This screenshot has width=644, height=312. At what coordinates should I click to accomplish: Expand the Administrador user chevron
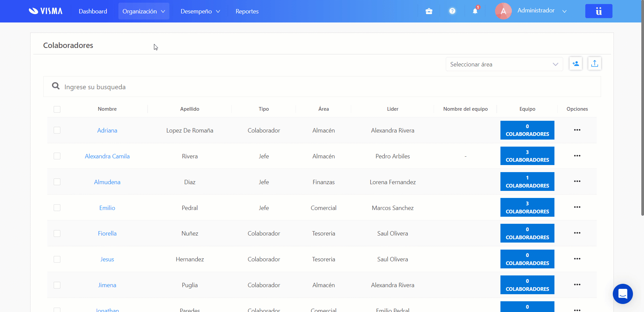pyautogui.click(x=564, y=11)
